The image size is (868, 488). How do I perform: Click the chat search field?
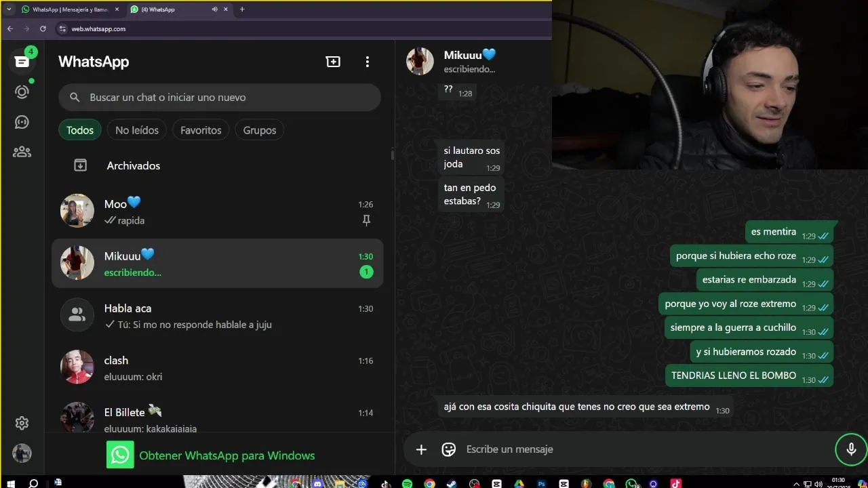pos(220,98)
